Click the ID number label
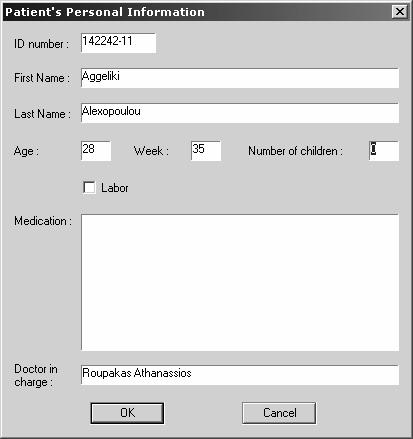413x439 pixels. pyautogui.click(x=41, y=44)
